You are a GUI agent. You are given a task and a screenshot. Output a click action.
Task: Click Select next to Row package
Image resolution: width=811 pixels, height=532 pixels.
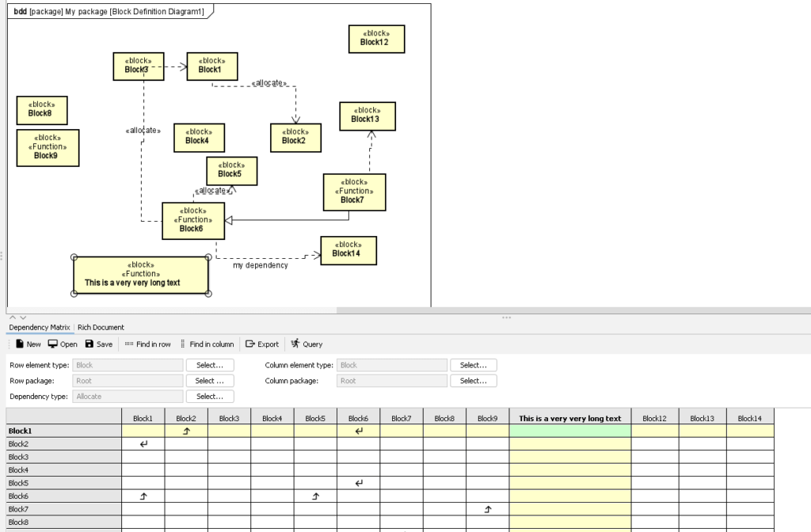209,381
